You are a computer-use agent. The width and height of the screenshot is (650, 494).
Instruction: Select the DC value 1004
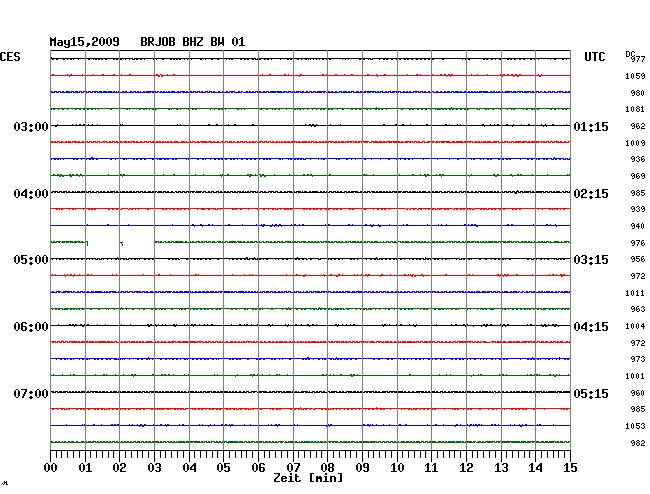click(x=635, y=326)
